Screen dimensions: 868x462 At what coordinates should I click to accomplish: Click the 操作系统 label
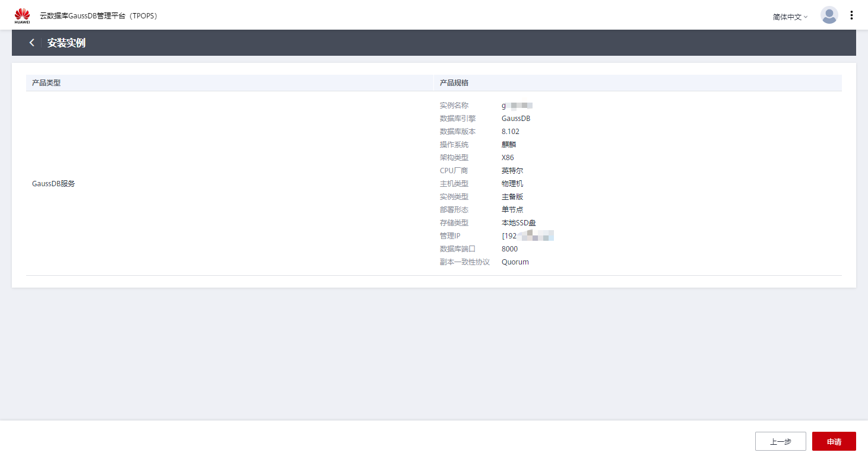pos(454,145)
